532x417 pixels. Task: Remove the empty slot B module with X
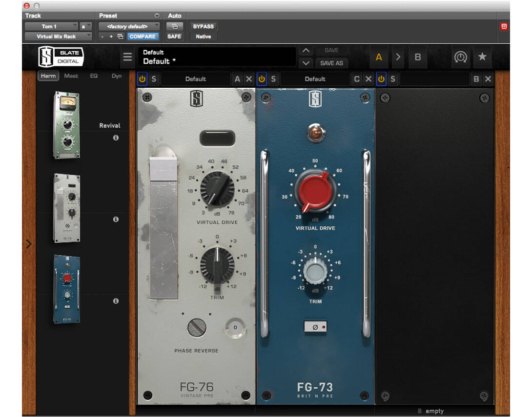pyautogui.click(x=488, y=79)
